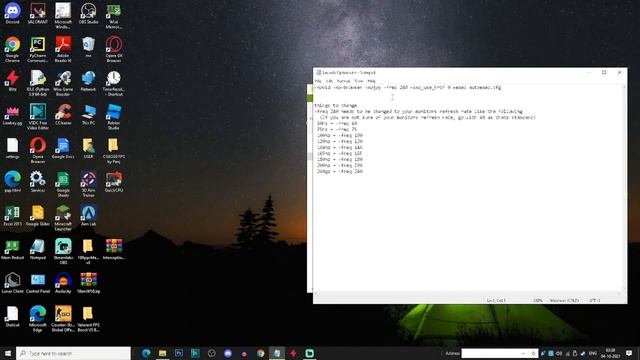The height and width of the screenshot is (360, 640).
Task: Open the USER folder on desktop
Action: pos(88,148)
